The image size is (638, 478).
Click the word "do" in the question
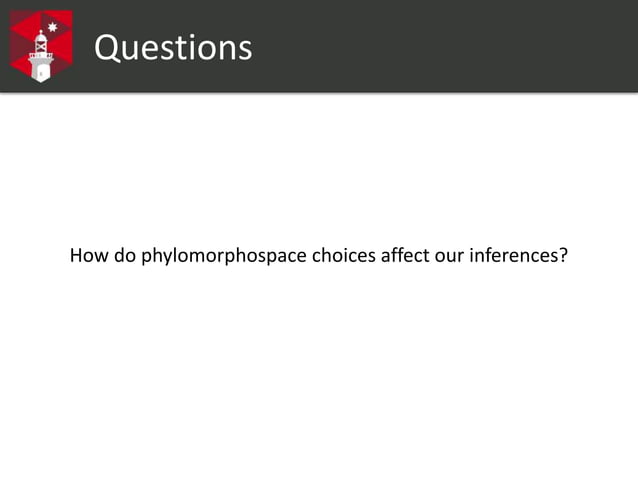coord(125,255)
